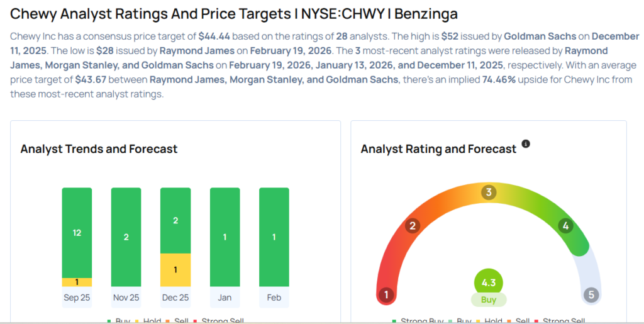Select the Sep 25 green Buy bar showing 12
Viewport: 644px width, 324px height.
(x=77, y=232)
